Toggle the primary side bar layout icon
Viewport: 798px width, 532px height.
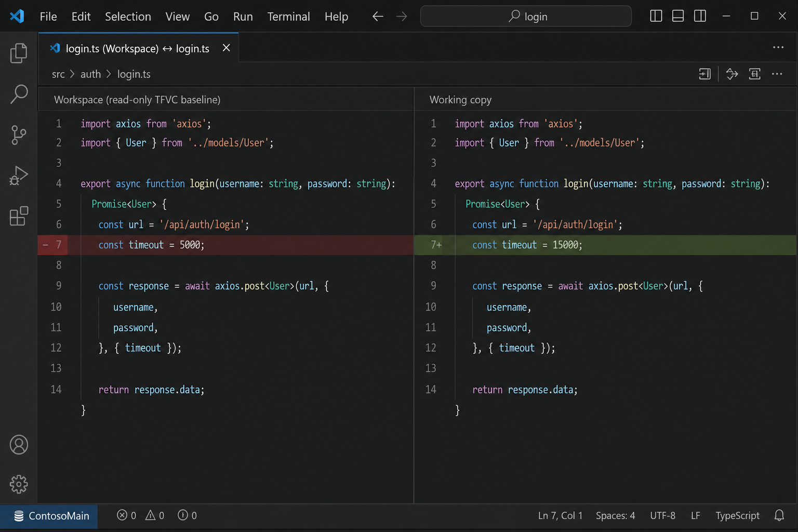tap(656, 16)
